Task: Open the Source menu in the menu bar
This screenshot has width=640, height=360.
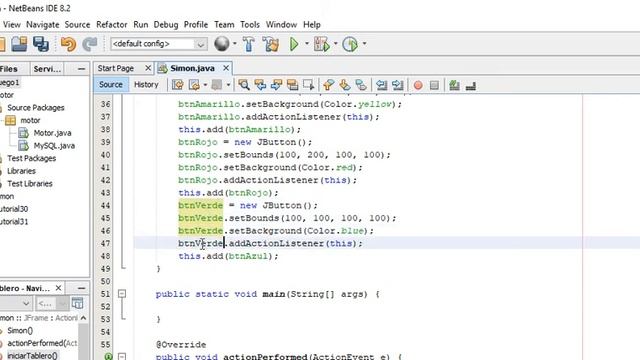Action: 77,24
